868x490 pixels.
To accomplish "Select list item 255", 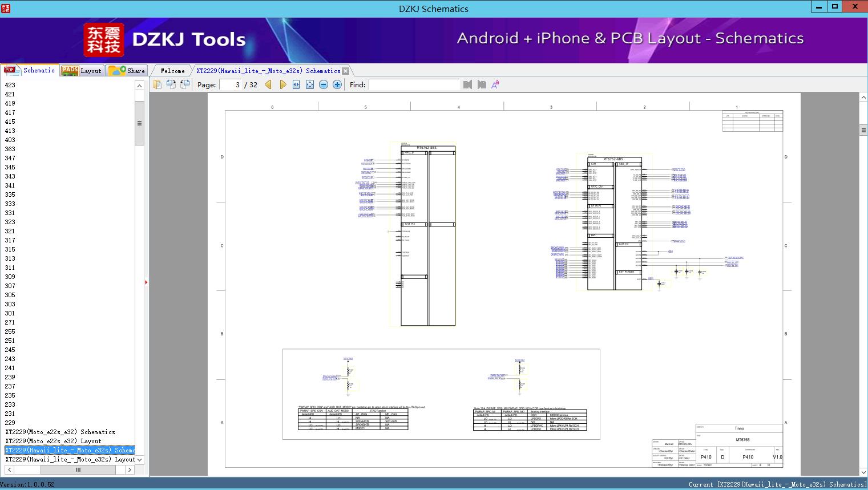I will (10, 331).
